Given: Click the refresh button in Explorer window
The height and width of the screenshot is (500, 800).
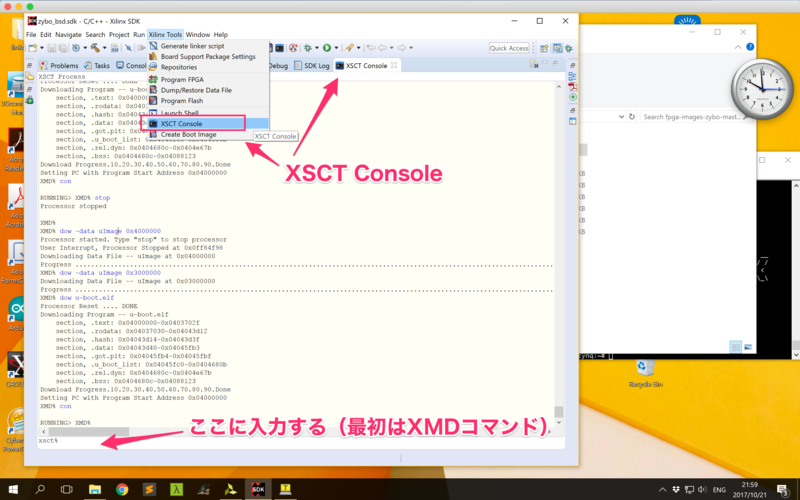Looking at the screenshot, I should coord(632,116).
